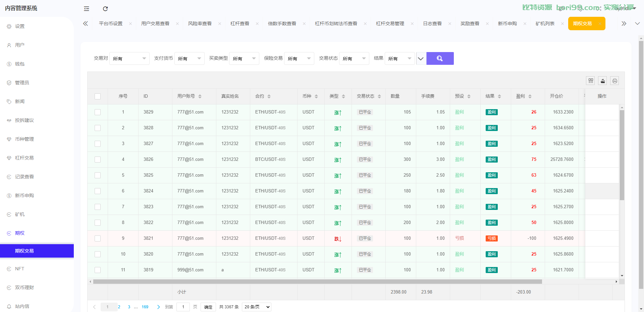Toggle the select-all header checkbox
Viewport: 644px width, 312px height.
coord(98,96)
